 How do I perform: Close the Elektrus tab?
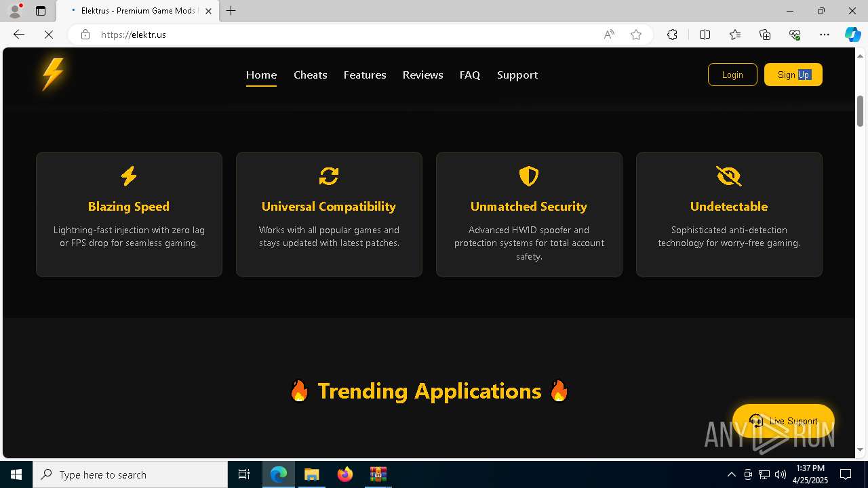(209, 11)
